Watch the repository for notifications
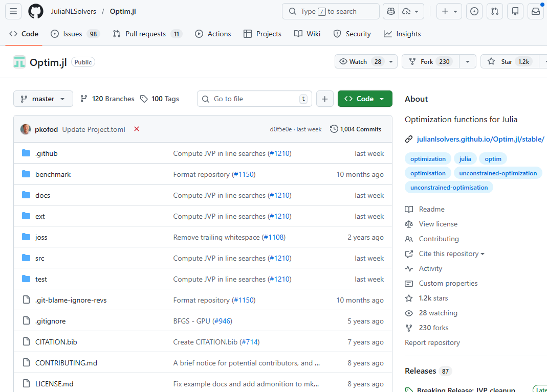The image size is (547, 392). click(360, 61)
